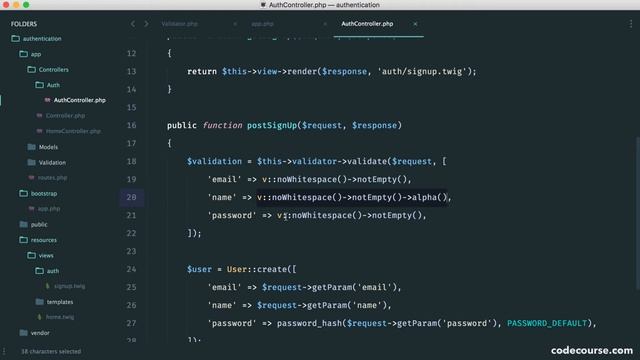Click PASSWORD_DEFAULT constant on line 27
This screenshot has height=360, width=640.
[x=547, y=323]
